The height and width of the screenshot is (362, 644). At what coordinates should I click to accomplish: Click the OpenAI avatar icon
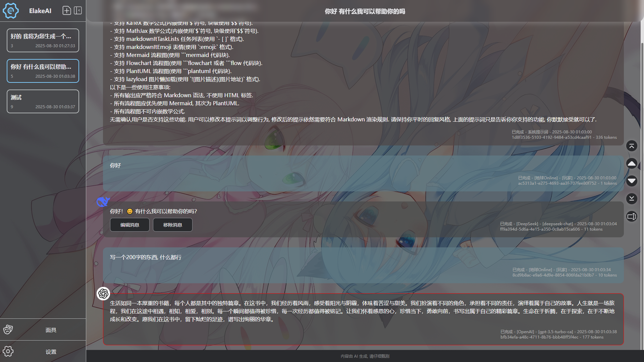pyautogui.click(x=103, y=294)
